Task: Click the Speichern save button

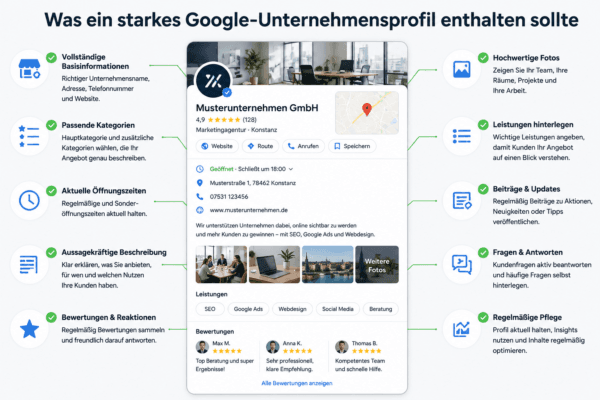Action: click(352, 146)
